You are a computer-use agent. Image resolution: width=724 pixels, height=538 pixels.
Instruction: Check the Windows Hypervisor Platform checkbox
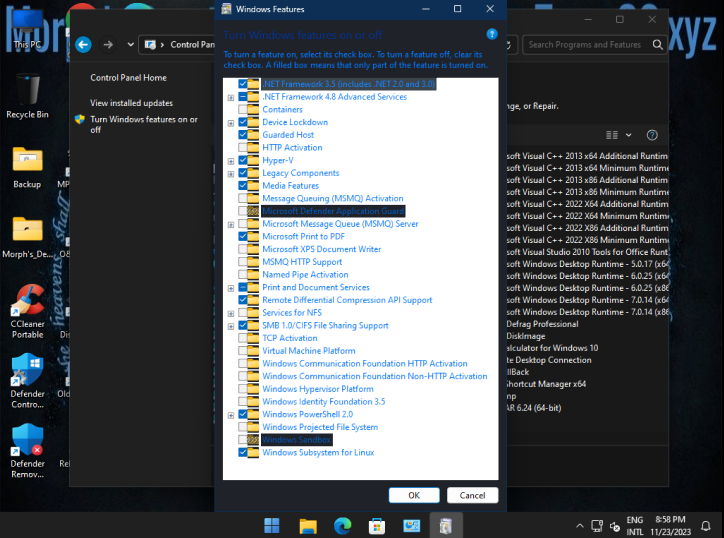coord(243,389)
